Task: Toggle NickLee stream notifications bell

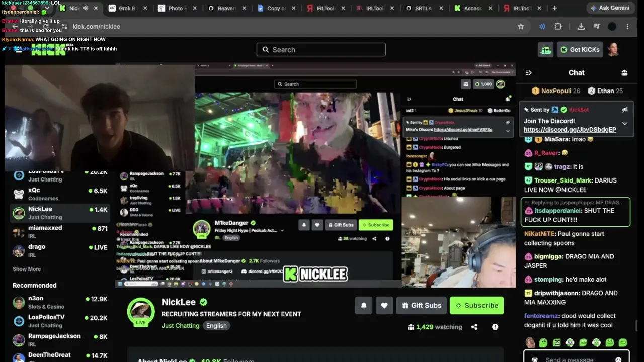Action: pos(364,305)
